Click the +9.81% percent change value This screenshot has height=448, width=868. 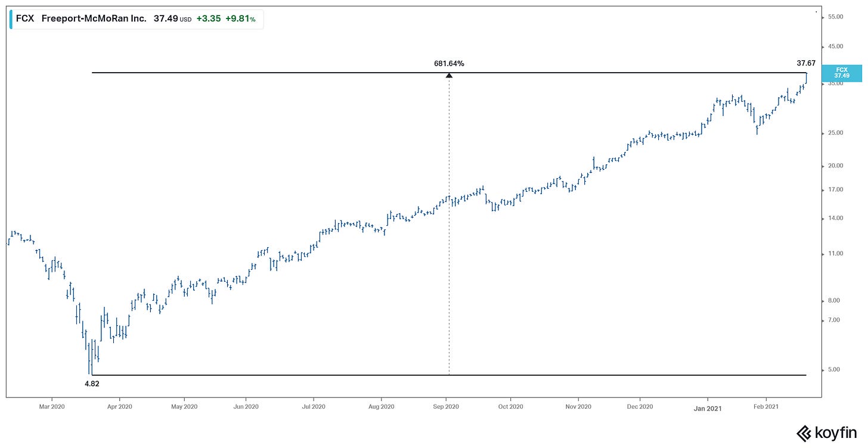[x=240, y=19]
